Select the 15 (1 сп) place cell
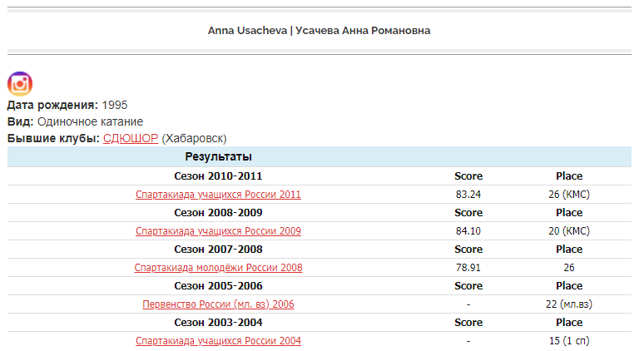This screenshot has height=351, width=644. click(569, 341)
